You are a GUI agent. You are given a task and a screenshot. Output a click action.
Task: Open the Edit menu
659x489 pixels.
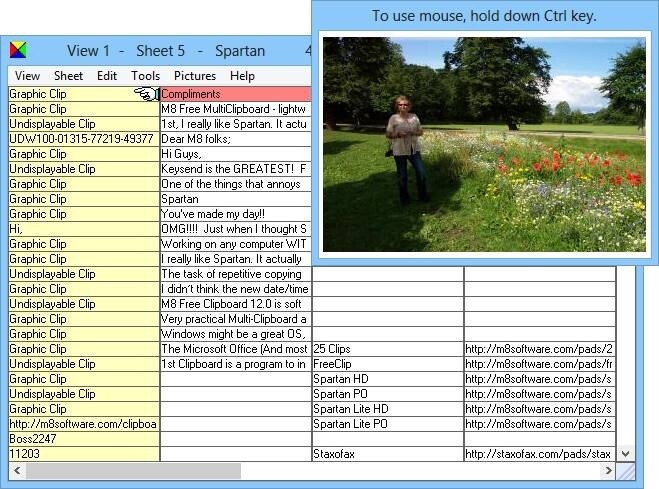[x=107, y=76]
